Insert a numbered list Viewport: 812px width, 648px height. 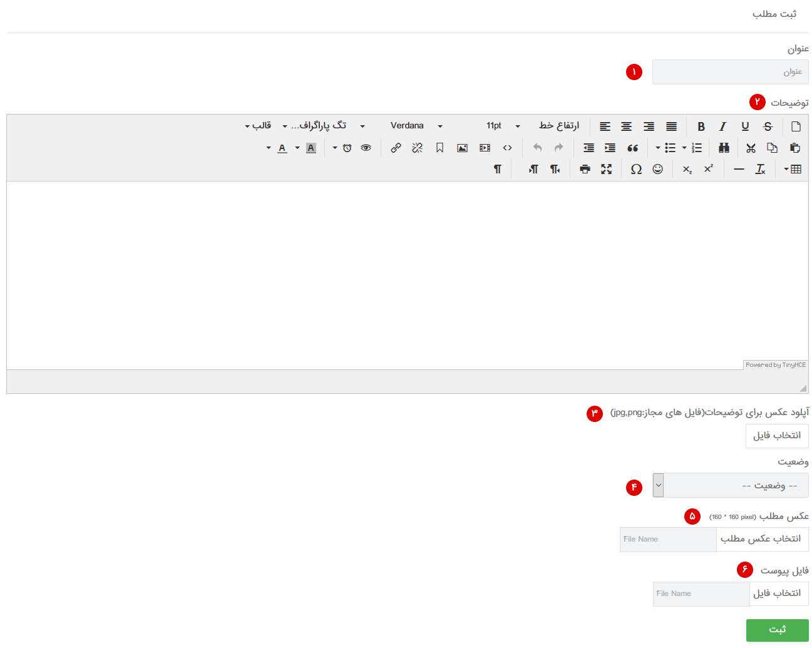coord(697,148)
